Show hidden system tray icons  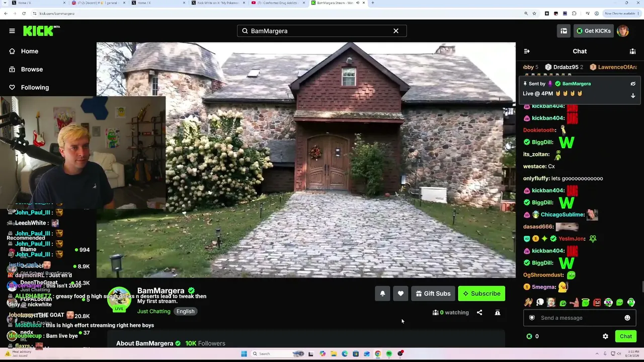(x=597, y=354)
